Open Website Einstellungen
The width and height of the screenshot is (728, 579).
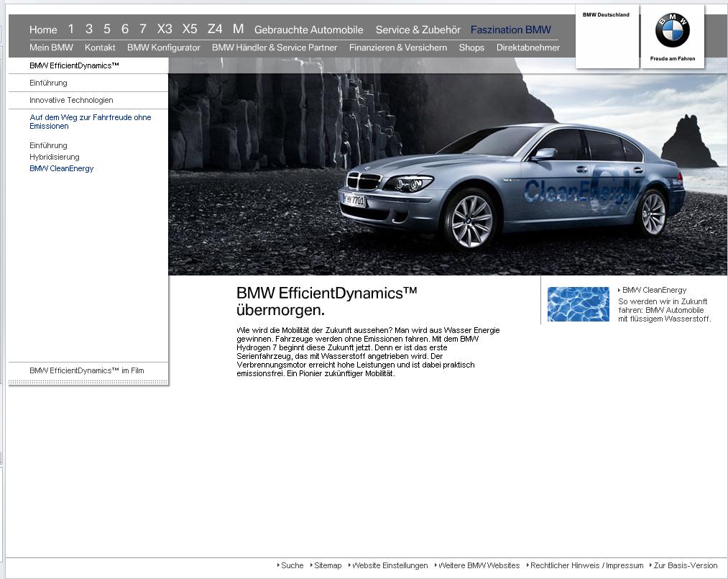[x=390, y=565]
